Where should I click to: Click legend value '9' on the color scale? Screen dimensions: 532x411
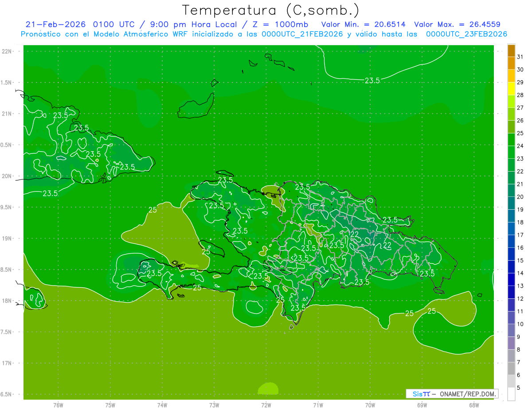(x=519, y=337)
